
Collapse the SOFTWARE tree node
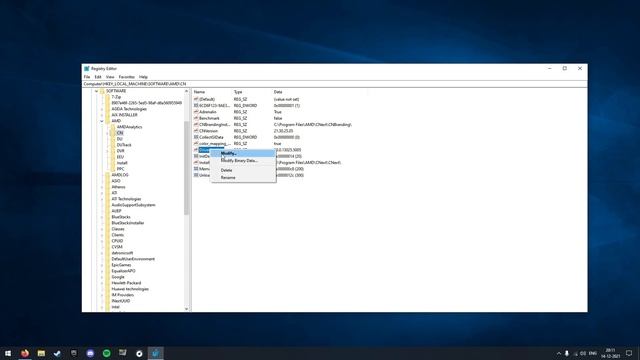(x=97, y=91)
